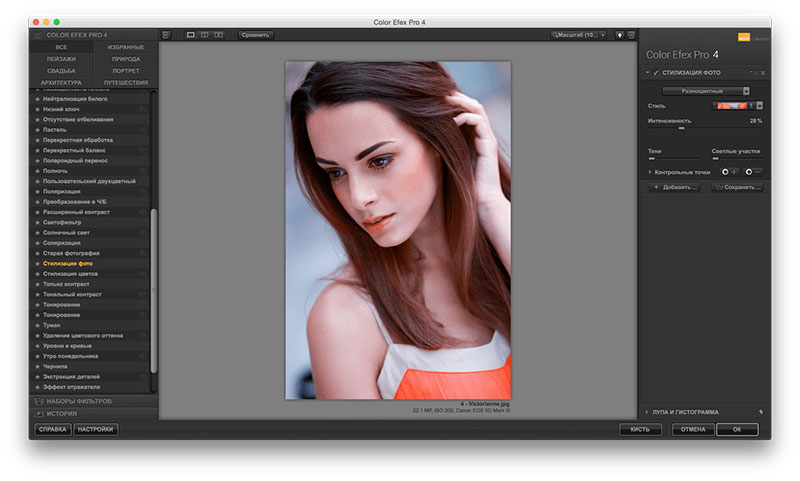Click the Тени shadows slider handle
Screen dimensions: 800x481
(652, 159)
